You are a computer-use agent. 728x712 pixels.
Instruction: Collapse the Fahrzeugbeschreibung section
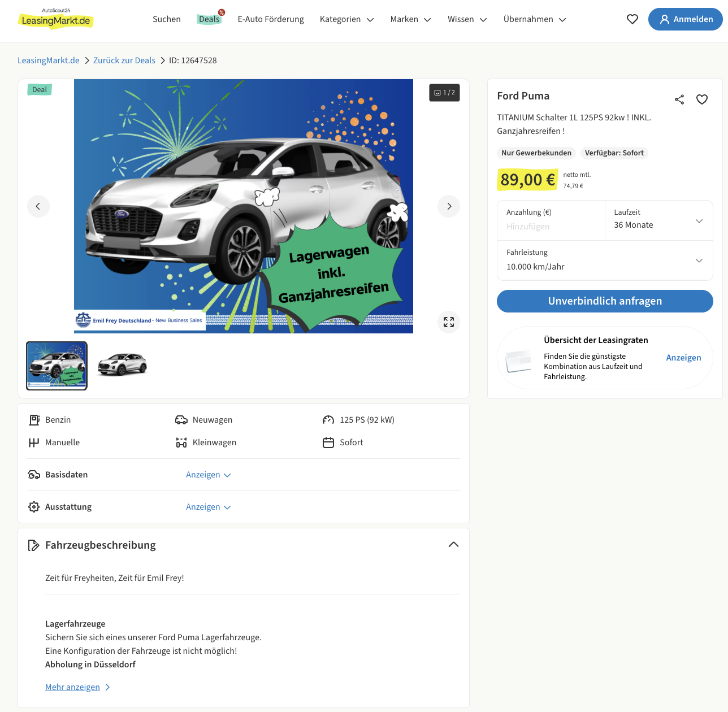point(453,545)
